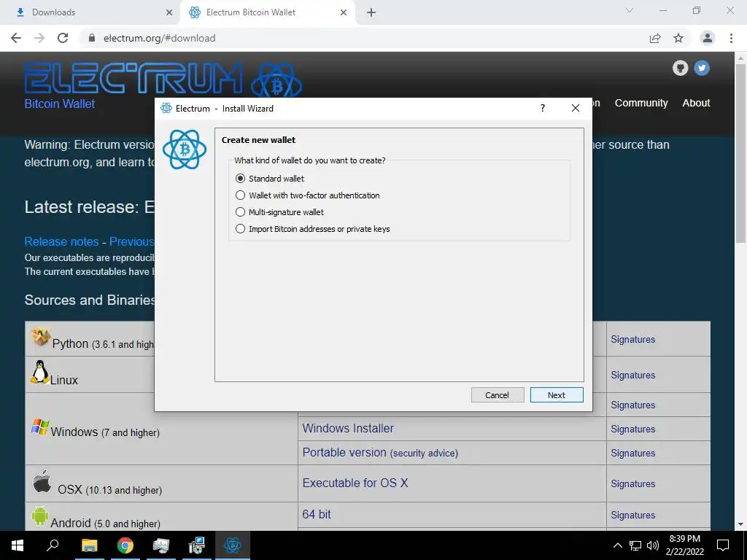747x560 pixels.
Task: Open volume control in tray
Action: coord(653,545)
